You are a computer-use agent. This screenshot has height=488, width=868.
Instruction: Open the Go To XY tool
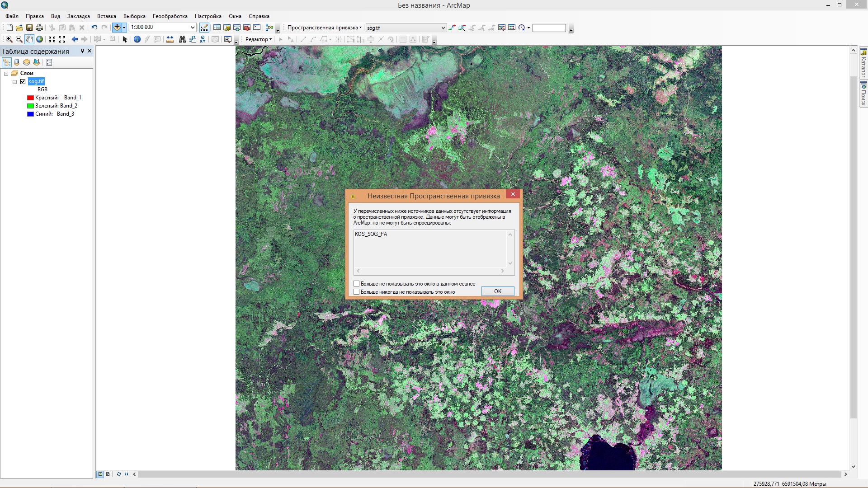[203, 39]
